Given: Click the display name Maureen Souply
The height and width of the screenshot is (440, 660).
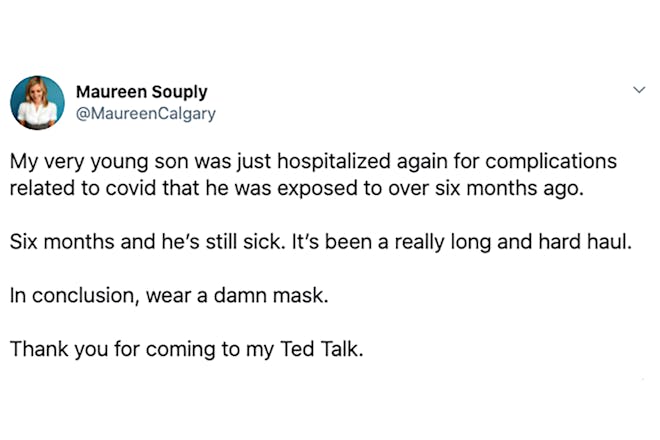Looking at the screenshot, I should (x=141, y=92).
